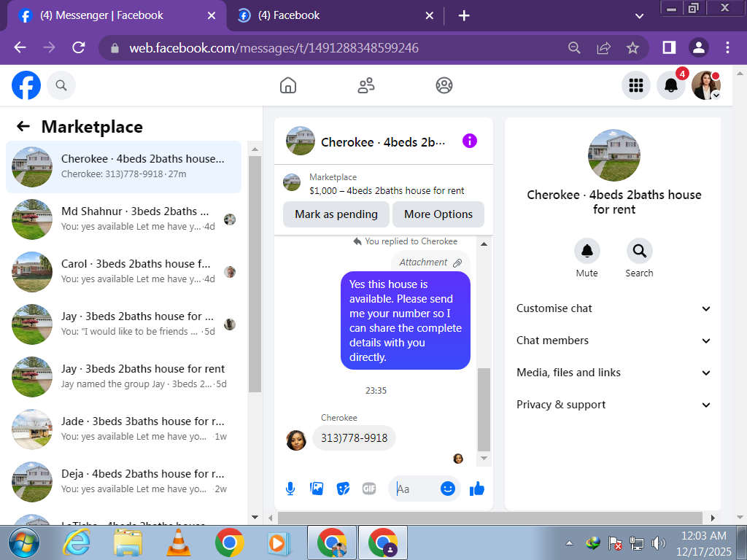
Task: Choose a GIF with the GIF icon
Action: click(x=369, y=489)
